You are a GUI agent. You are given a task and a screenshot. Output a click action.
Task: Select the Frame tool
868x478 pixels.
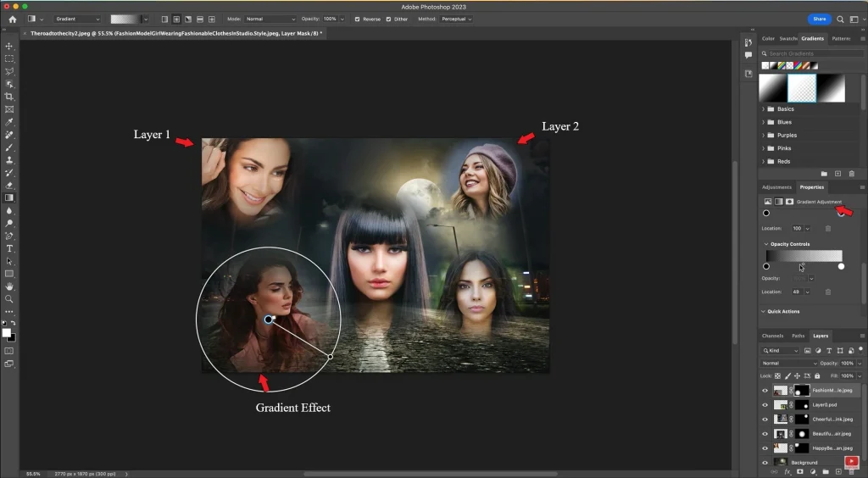(8, 109)
